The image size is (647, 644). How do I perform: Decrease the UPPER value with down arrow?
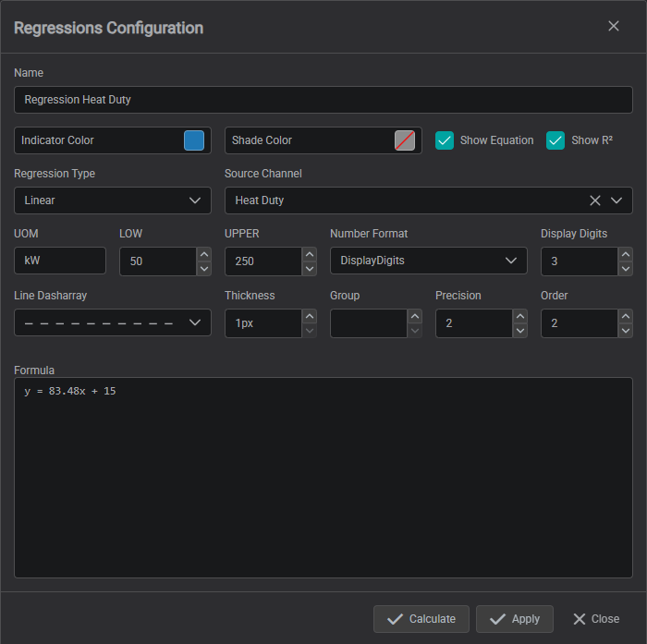click(x=310, y=269)
